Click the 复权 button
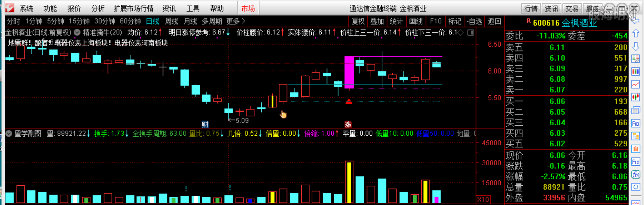The width and height of the screenshot is (644, 205). tap(358, 21)
